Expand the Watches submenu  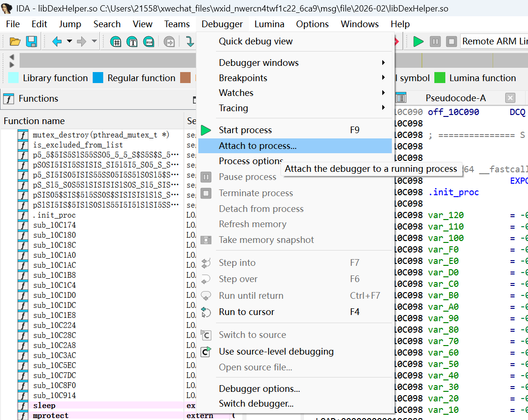[x=295, y=93]
